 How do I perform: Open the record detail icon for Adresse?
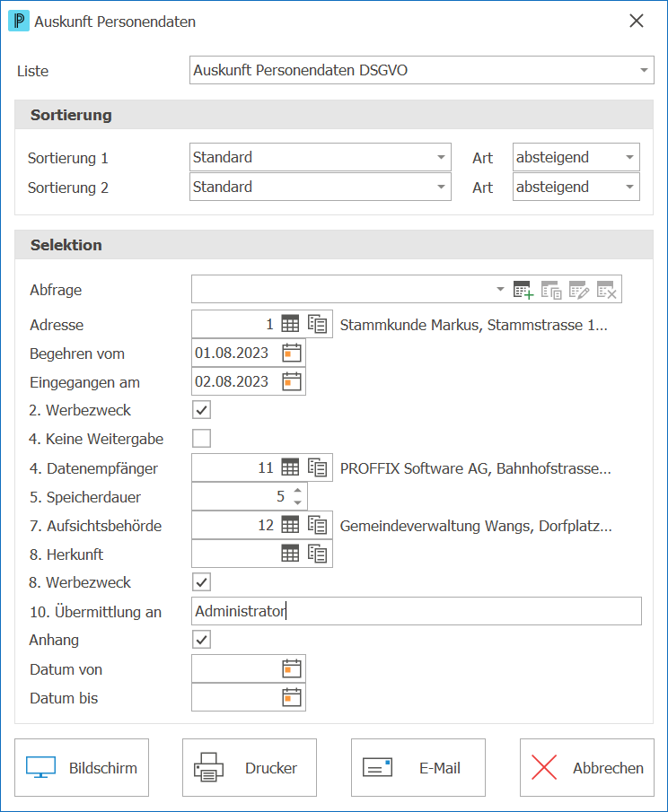(317, 324)
